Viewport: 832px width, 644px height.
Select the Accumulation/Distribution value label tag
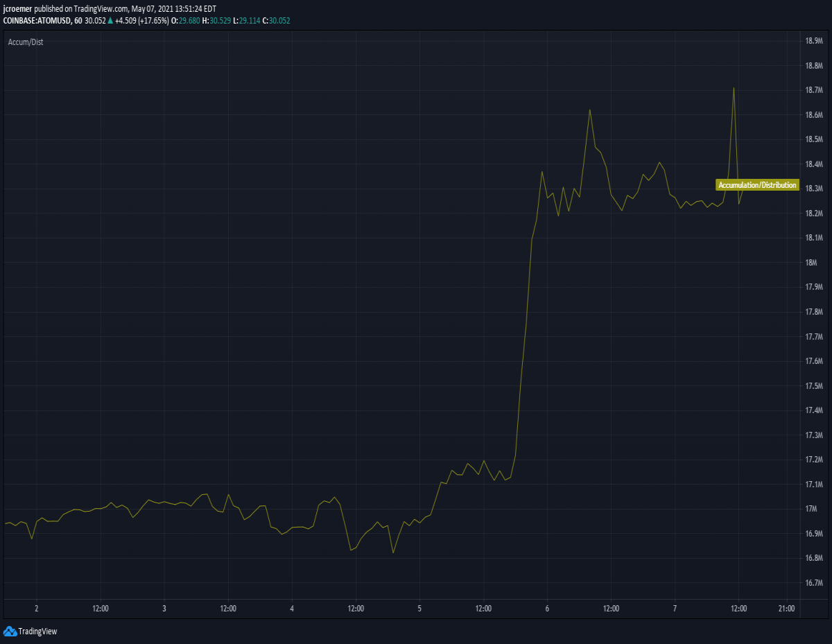(x=757, y=185)
